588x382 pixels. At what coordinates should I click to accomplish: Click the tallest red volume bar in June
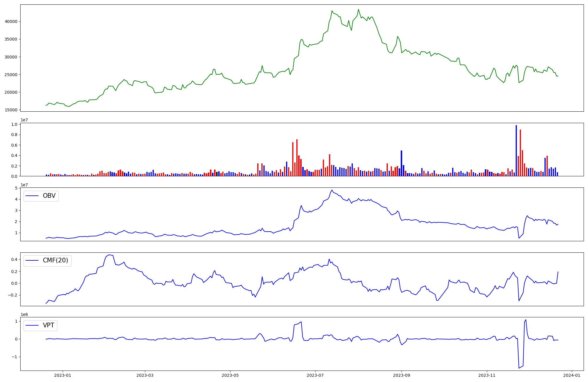[297, 158]
